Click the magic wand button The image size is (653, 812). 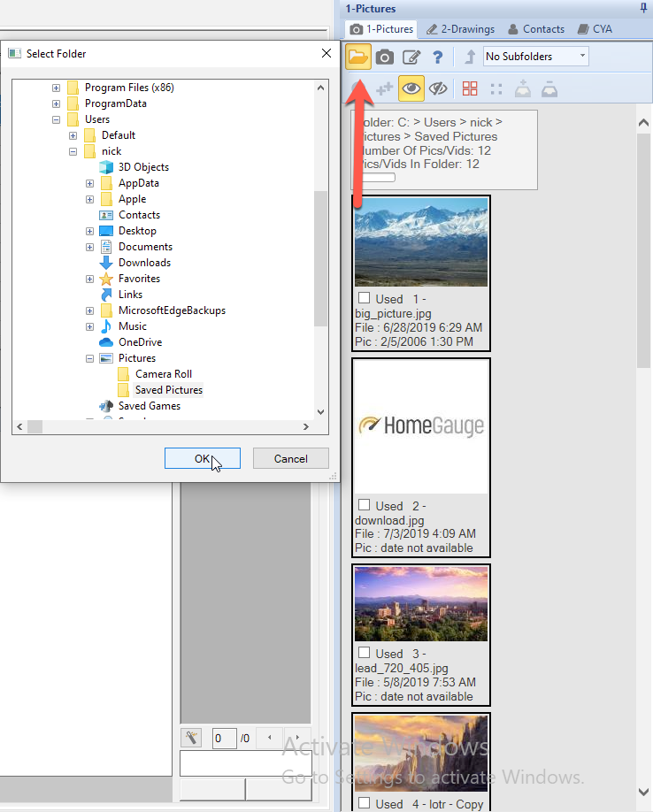pos(192,737)
